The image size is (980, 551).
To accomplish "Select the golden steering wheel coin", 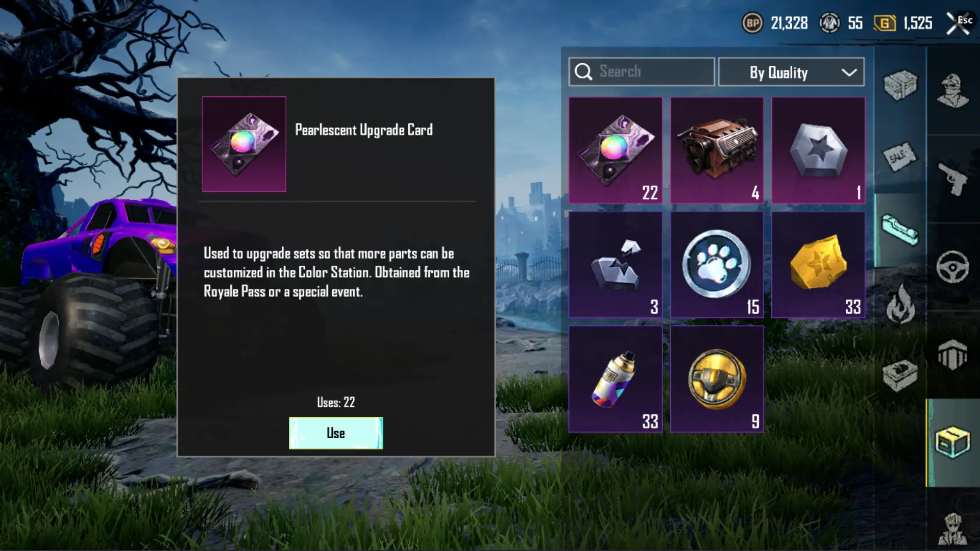I will (x=717, y=379).
